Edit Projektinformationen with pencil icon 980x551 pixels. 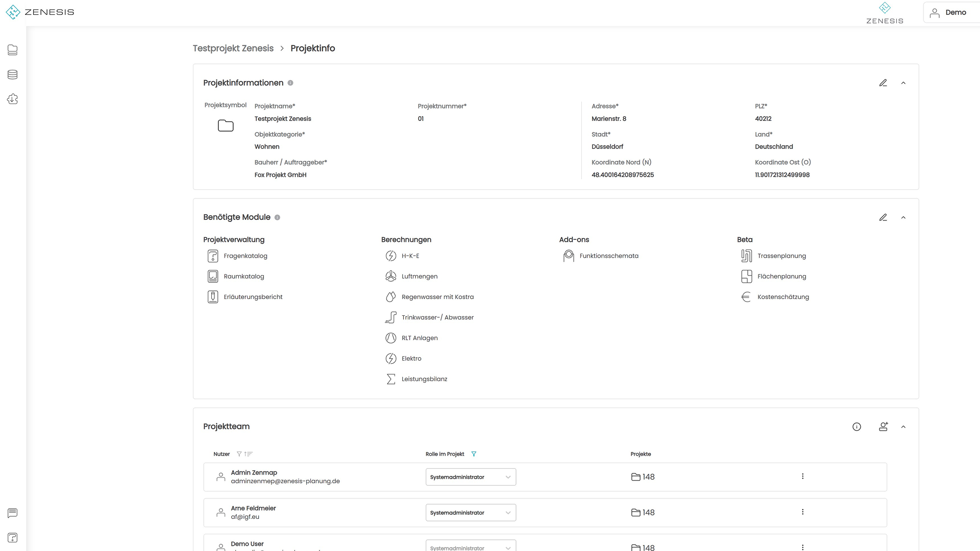pyautogui.click(x=883, y=83)
